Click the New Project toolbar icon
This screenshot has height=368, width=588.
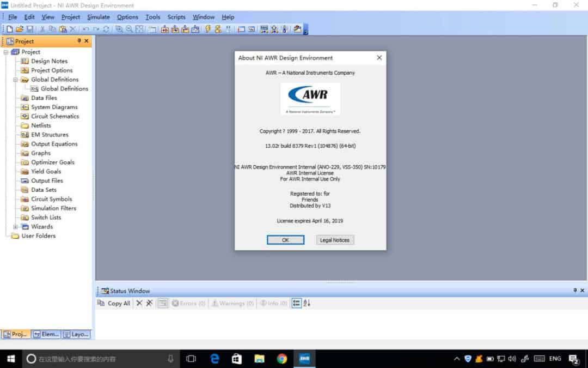pyautogui.click(x=10, y=29)
